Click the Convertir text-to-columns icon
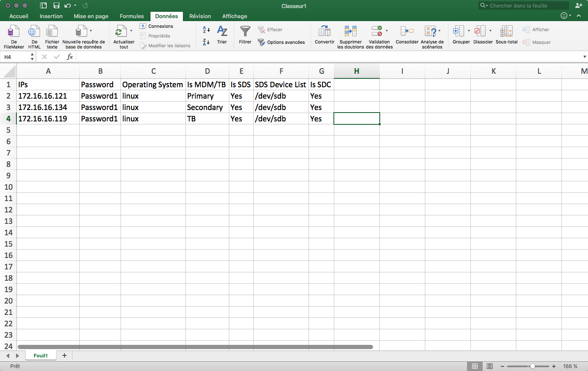The height and width of the screenshot is (371, 588). [324, 32]
